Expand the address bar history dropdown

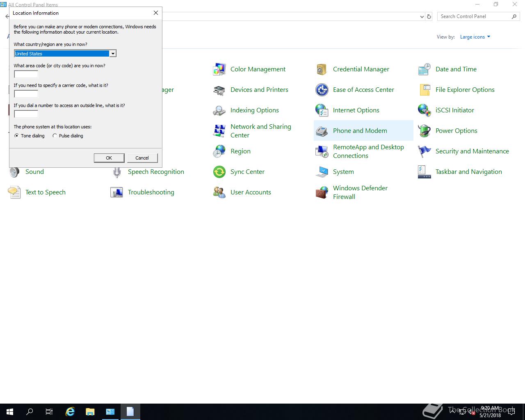click(x=422, y=17)
